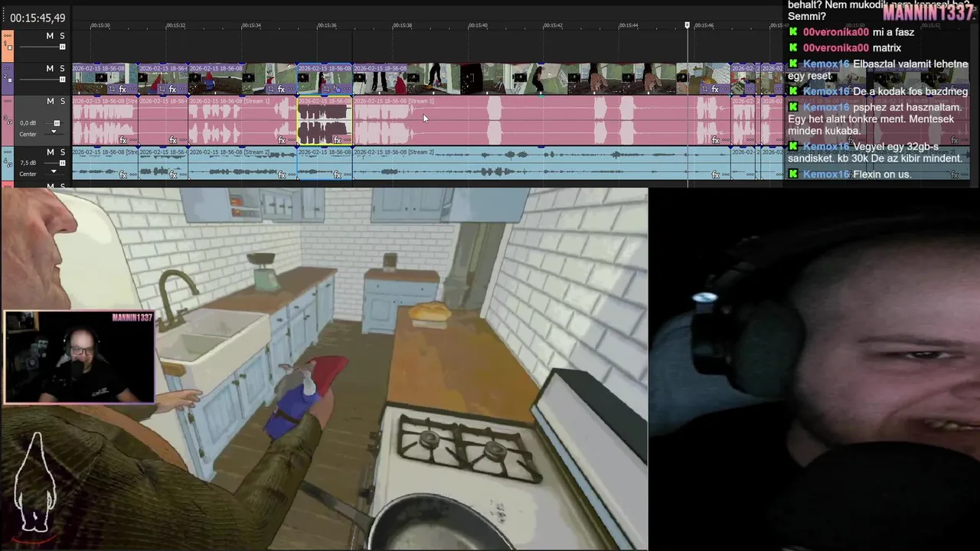Click the track 1 level slider handle
The height and width of the screenshot is (551, 980).
[62, 47]
